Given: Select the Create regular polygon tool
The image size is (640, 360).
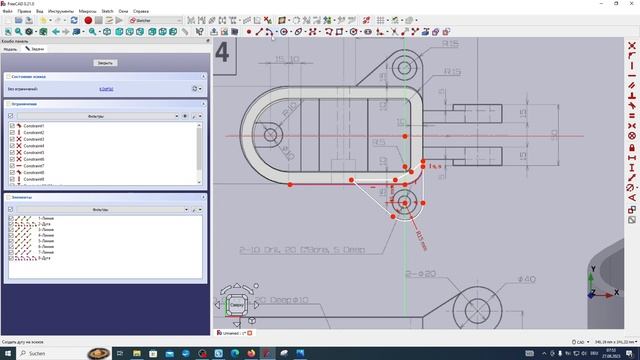Looking at the screenshot, I should point(353,32).
